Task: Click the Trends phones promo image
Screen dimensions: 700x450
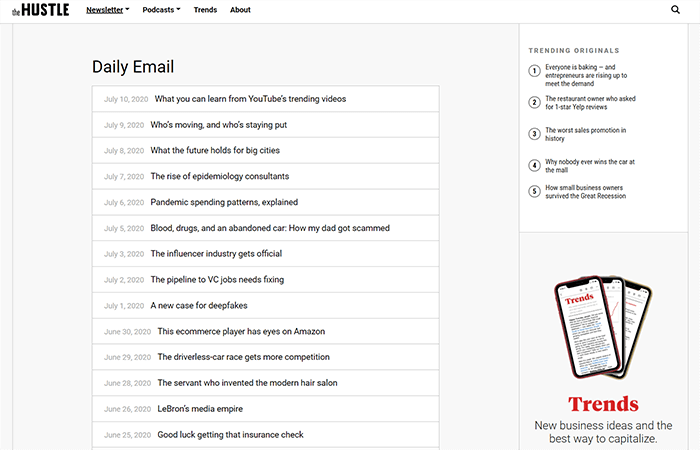Action: coord(603,327)
